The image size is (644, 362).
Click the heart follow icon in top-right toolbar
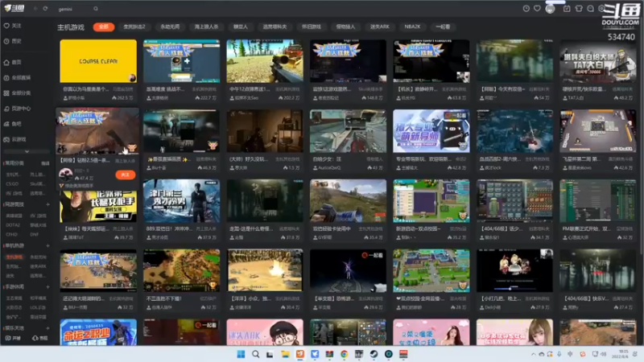point(537,9)
